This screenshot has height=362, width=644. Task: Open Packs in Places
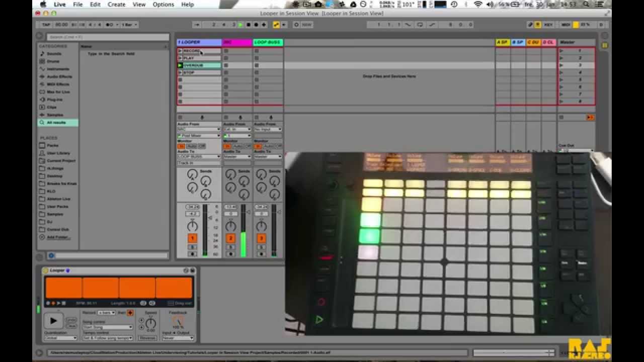coord(52,145)
